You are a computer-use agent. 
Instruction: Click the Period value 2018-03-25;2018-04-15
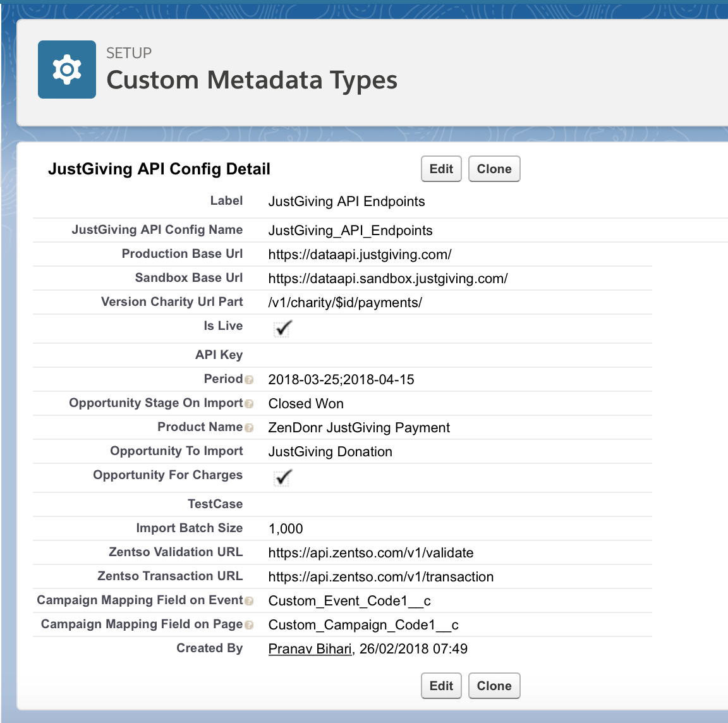pyautogui.click(x=341, y=380)
